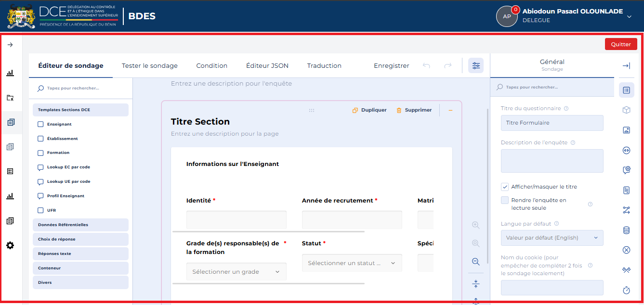Click the Enregistrer button
This screenshot has width=644, height=305.
click(392, 66)
